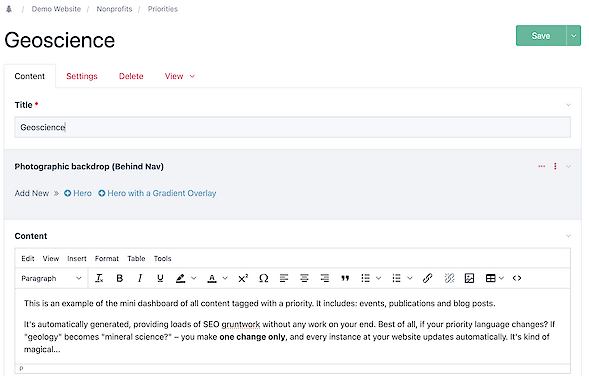Collapse the Title section chevron

[568, 105]
